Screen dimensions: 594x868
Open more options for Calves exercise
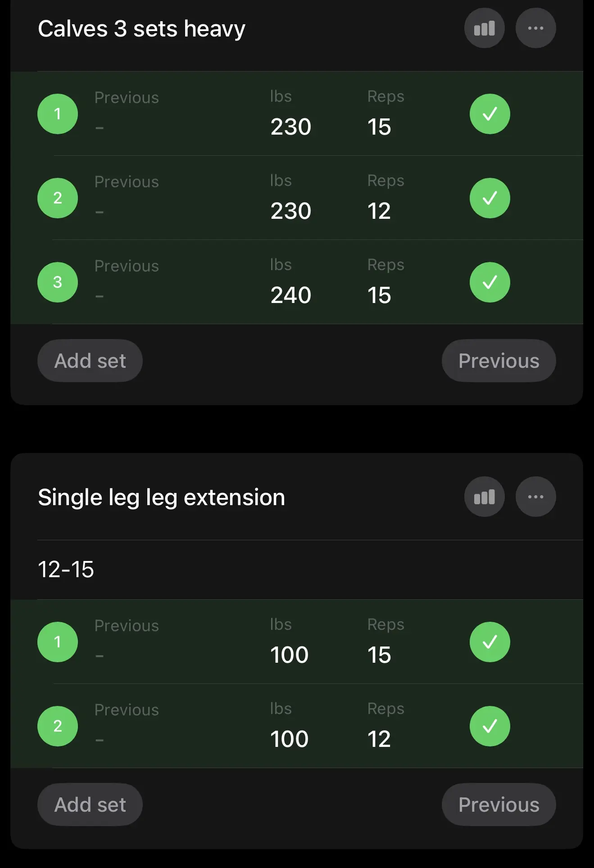point(535,28)
